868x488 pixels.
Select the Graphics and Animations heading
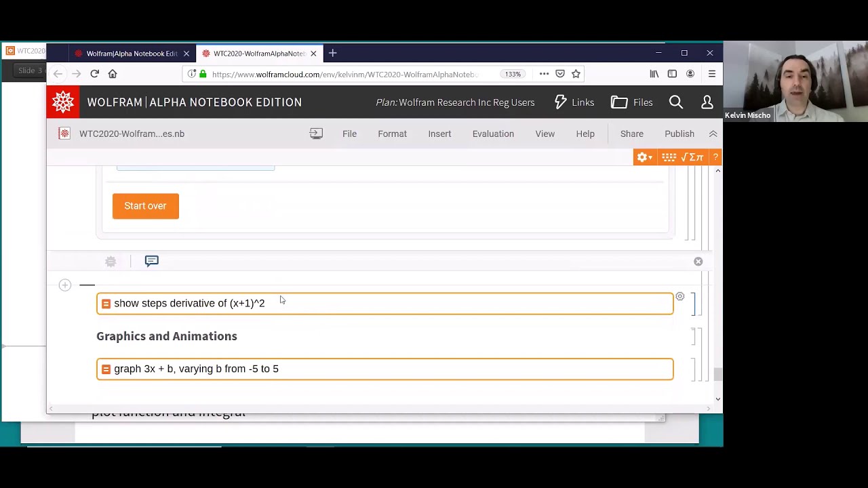(167, 336)
